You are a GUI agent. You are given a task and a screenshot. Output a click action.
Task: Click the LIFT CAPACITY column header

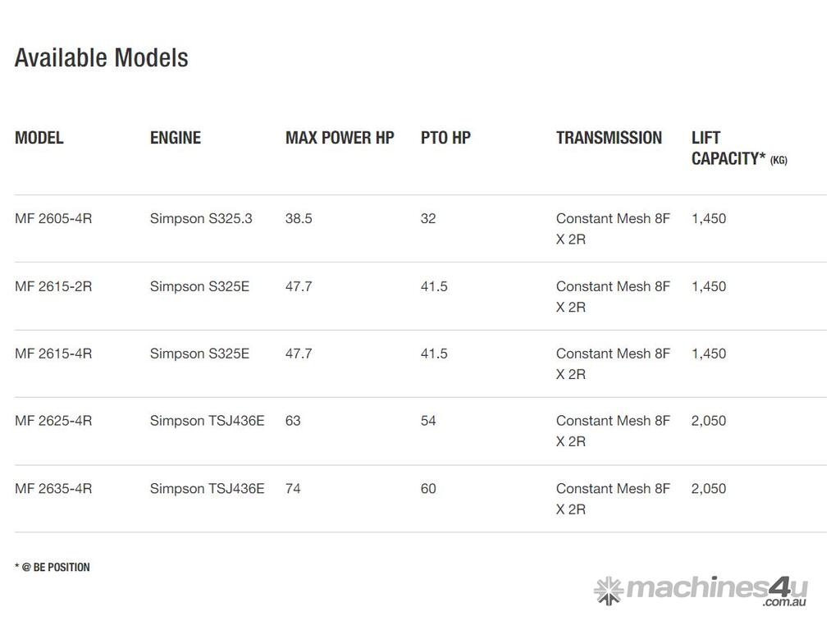(x=738, y=148)
